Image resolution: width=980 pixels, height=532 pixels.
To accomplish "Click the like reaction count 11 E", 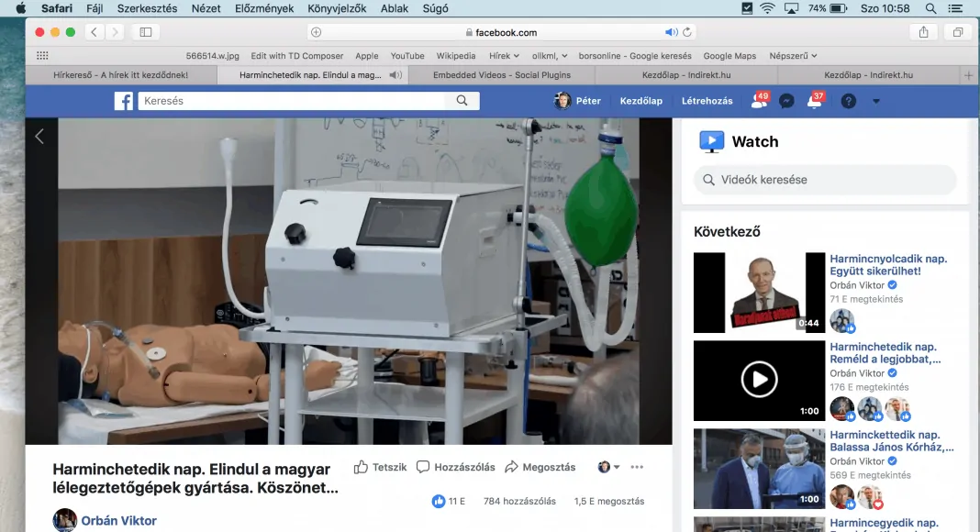I will coord(449,501).
